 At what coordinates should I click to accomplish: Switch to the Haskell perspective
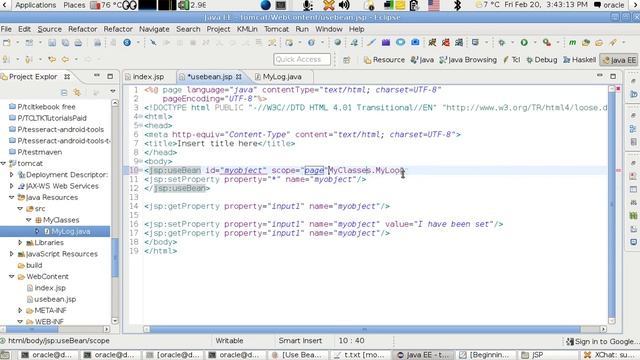click(580, 60)
